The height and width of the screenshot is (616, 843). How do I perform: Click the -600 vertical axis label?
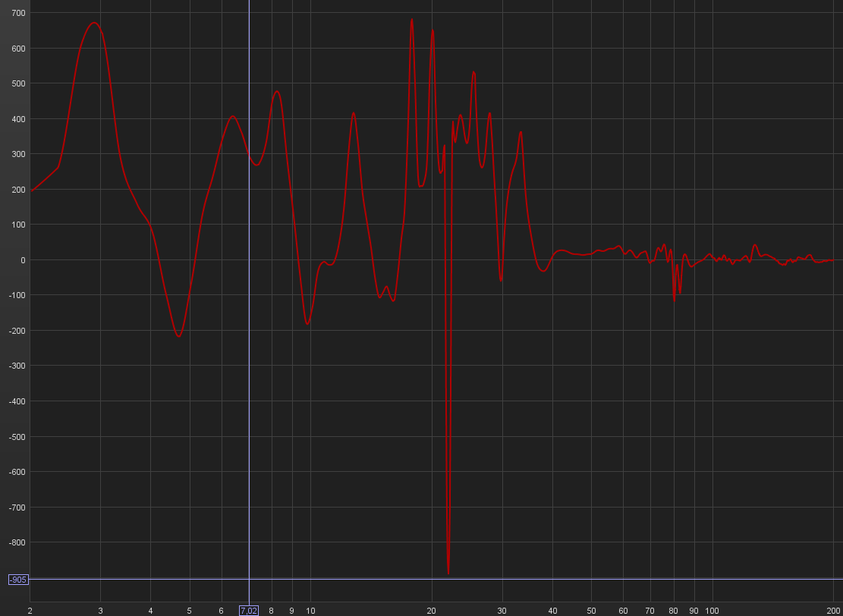[x=17, y=472]
